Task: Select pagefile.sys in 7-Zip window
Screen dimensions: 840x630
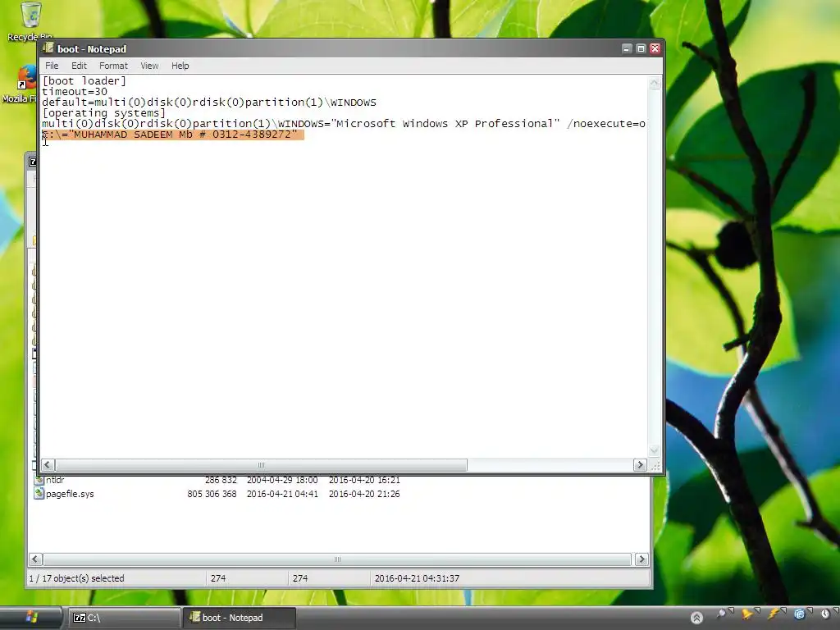Action: (70, 494)
